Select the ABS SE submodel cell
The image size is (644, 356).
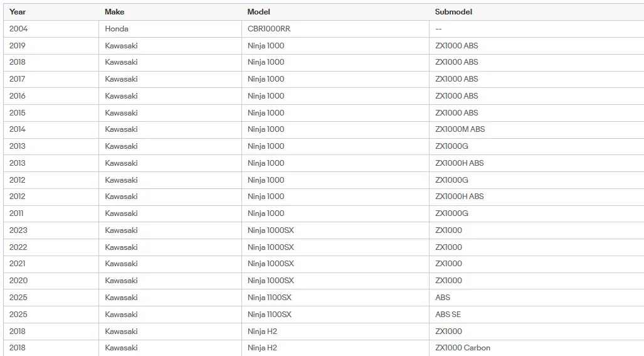[448, 314]
